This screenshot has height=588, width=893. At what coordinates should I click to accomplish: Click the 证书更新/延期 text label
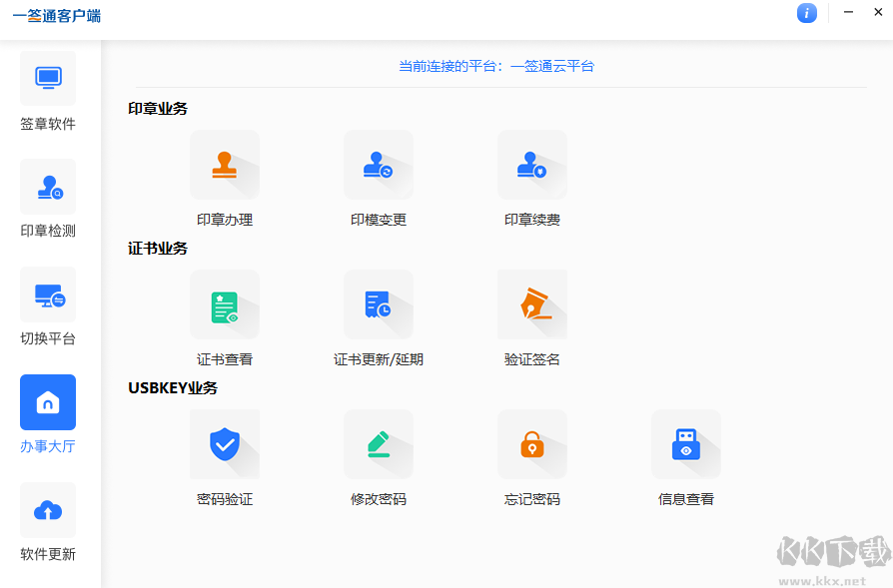pos(379,359)
